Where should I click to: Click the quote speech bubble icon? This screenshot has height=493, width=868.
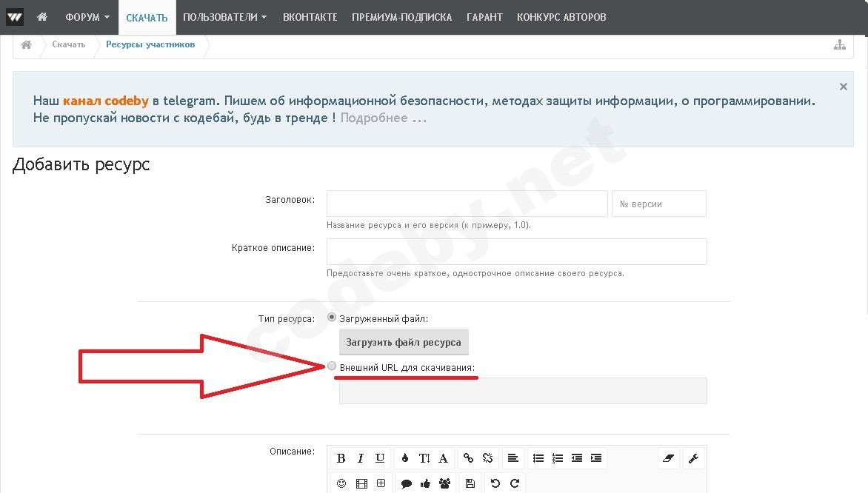(407, 483)
